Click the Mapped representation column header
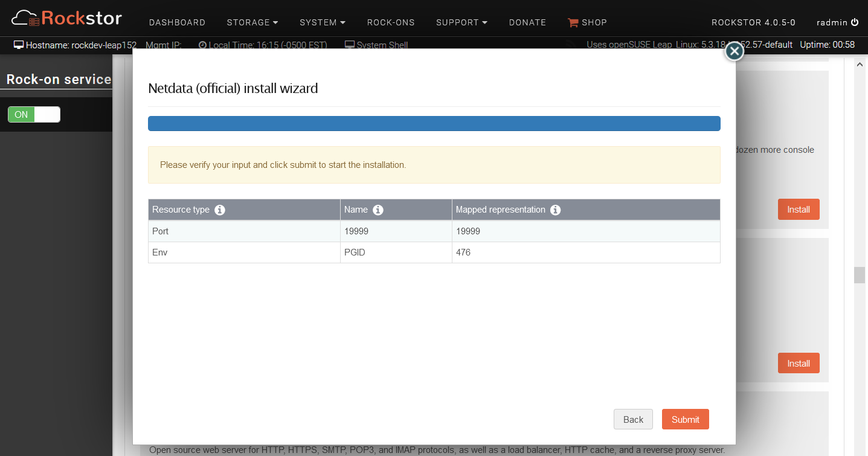 pyautogui.click(x=586, y=210)
